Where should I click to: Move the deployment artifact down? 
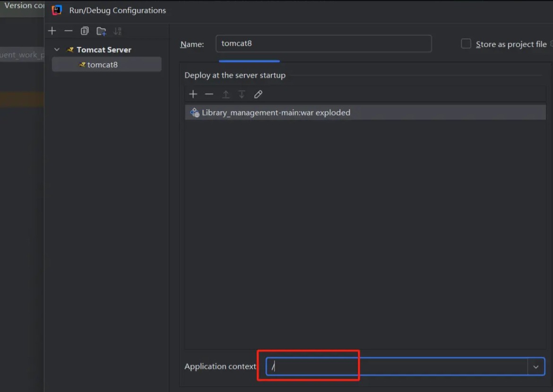pyautogui.click(x=242, y=95)
